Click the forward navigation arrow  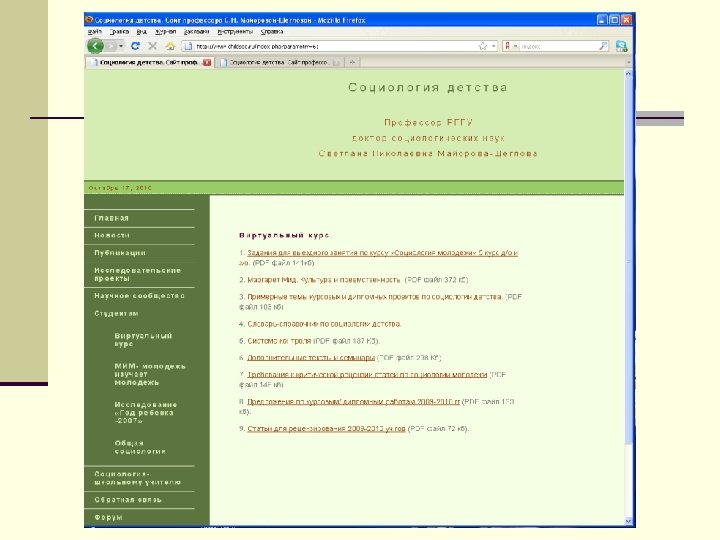(x=110, y=46)
